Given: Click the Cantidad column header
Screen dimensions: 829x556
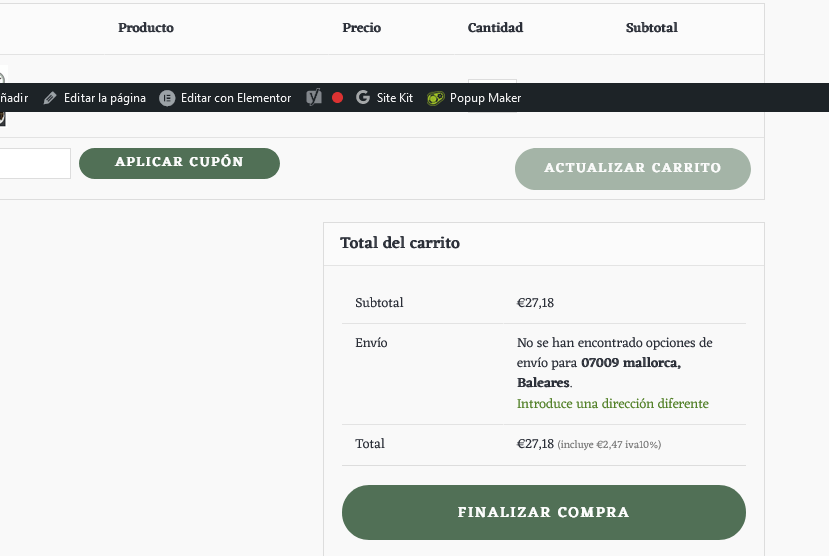Looking at the screenshot, I should tap(495, 27).
